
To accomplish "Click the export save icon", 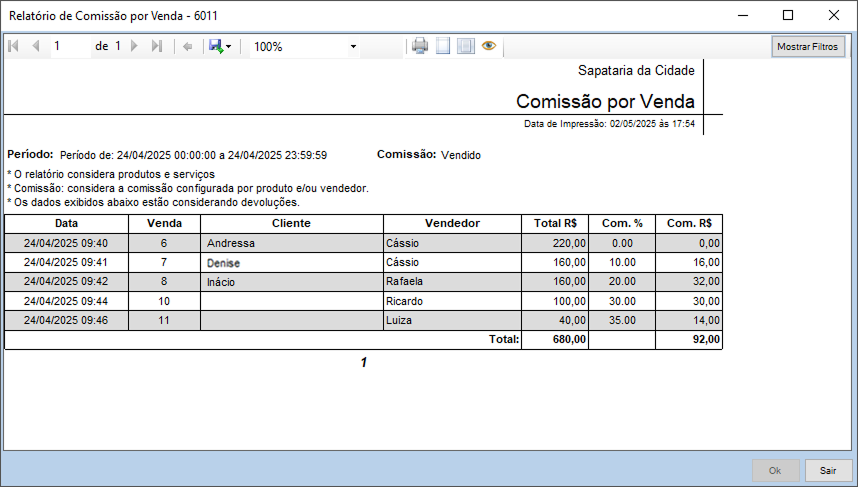I will click(215, 46).
